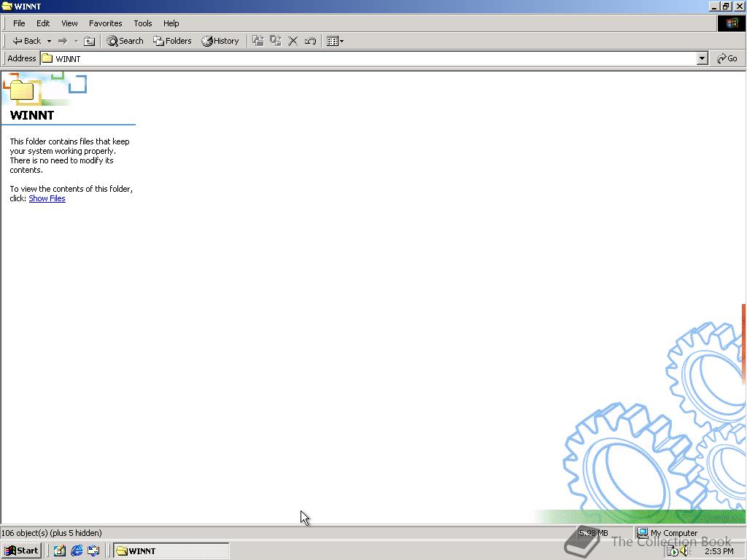747x560 pixels.
Task: Open the Tools menu
Action: point(142,23)
